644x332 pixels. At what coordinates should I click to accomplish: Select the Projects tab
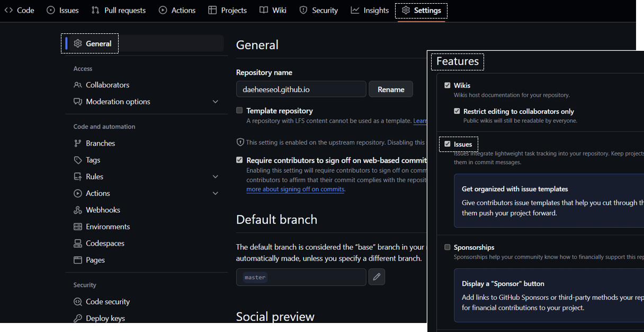[x=227, y=10]
